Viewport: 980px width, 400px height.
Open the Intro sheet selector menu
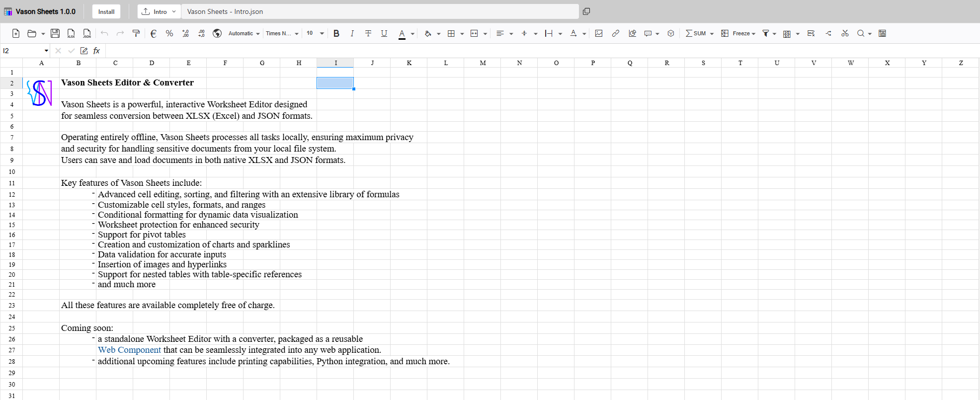159,11
